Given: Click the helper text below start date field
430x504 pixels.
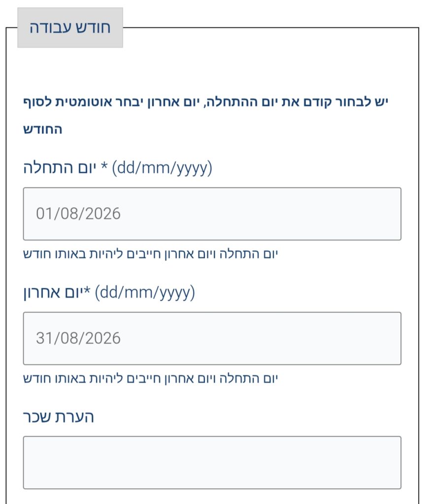Looking at the screenshot, I should click(151, 254).
